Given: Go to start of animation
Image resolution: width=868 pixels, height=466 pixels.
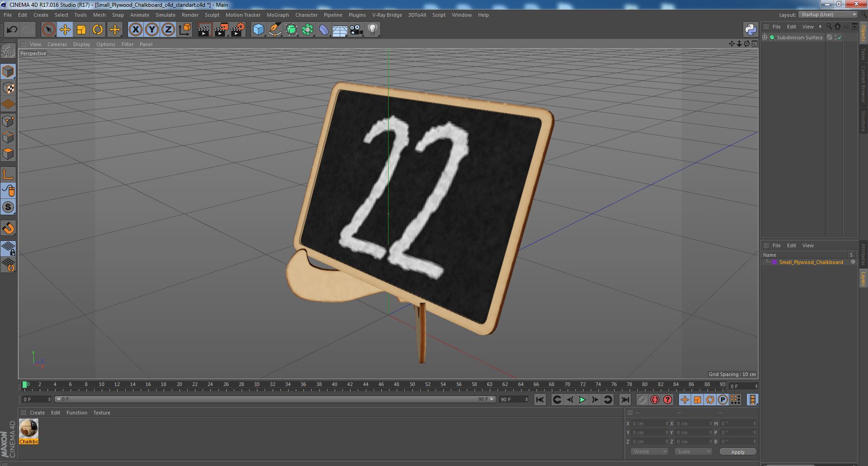Looking at the screenshot, I should point(540,400).
